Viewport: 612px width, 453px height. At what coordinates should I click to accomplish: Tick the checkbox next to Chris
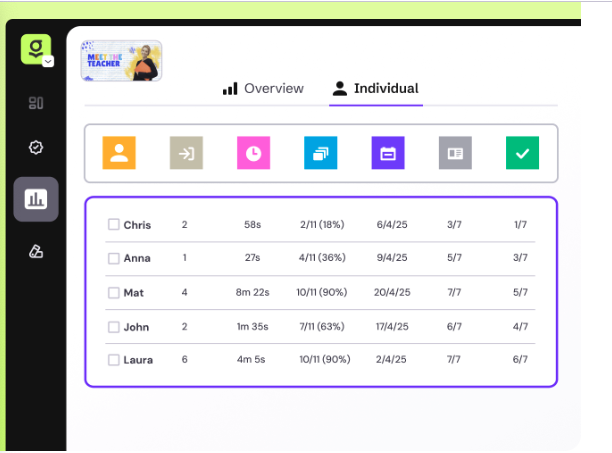coord(114,224)
